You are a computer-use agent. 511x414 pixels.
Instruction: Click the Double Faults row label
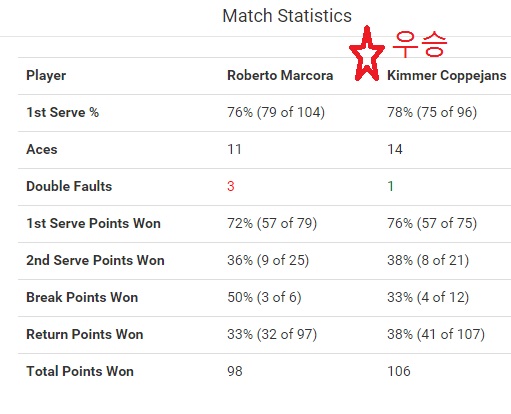(x=69, y=186)
